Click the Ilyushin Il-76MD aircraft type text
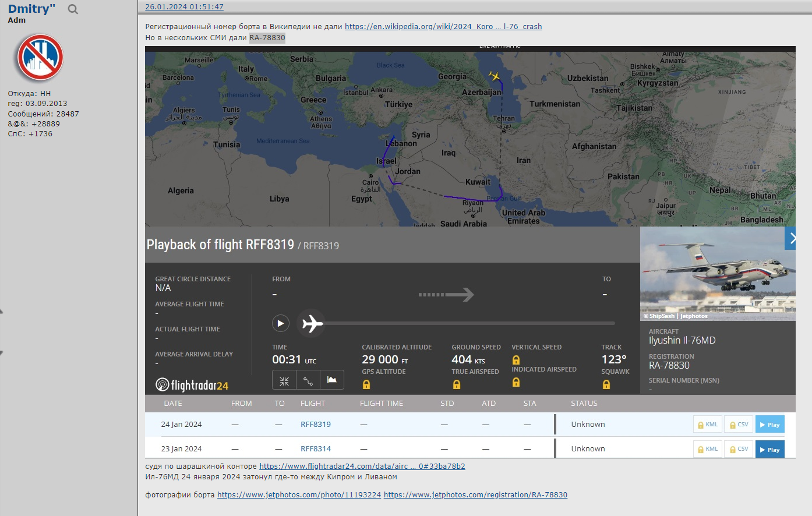This screenshot has height=516, width=812. (682, 340)
